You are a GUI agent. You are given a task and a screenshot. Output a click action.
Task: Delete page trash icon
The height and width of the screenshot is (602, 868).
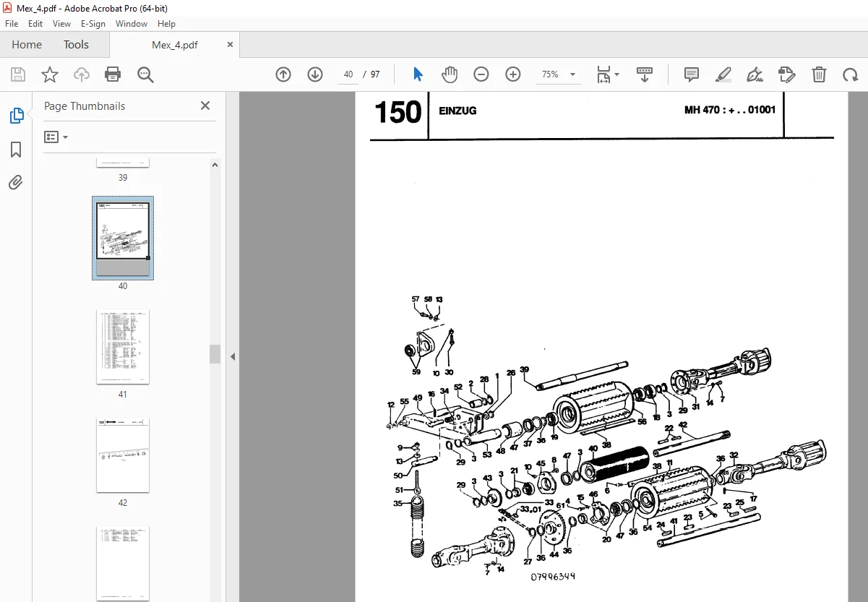tap(819, 74)
